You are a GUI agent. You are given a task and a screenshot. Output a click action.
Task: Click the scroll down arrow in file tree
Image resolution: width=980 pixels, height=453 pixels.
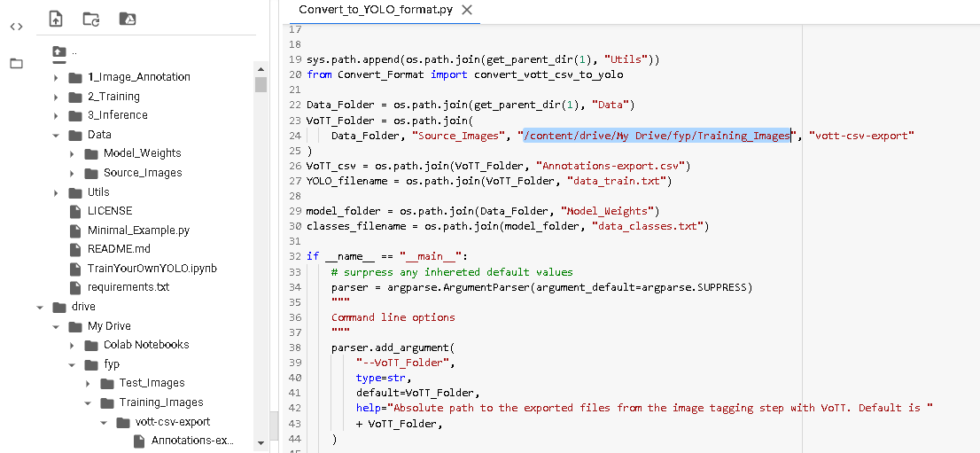(261, 443)
